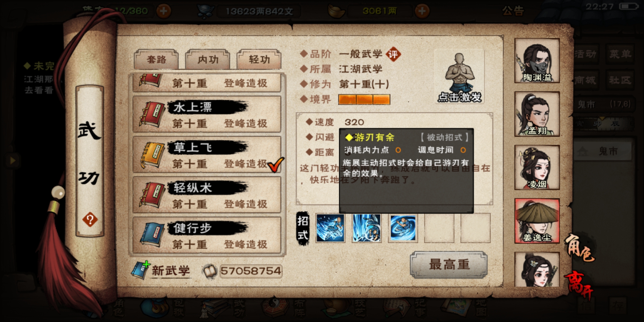Add gold using the plus next to 3061两

point(422,11)
